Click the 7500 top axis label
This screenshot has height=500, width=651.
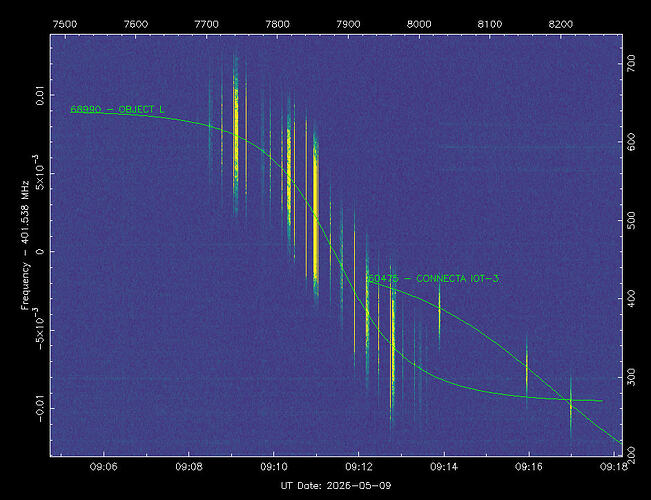(x=65, y=24)
